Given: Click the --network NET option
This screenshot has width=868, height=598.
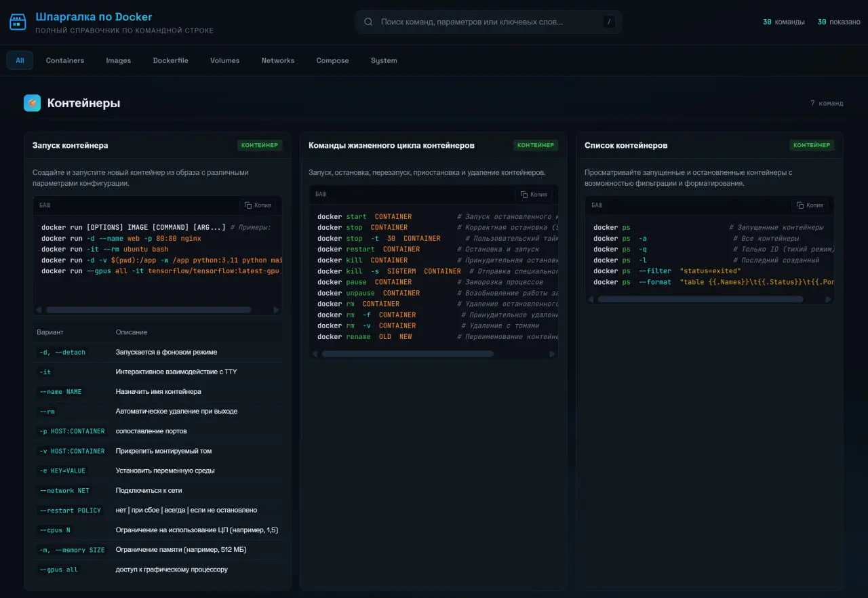Looking at the screenshot, I should click(64, 490).
